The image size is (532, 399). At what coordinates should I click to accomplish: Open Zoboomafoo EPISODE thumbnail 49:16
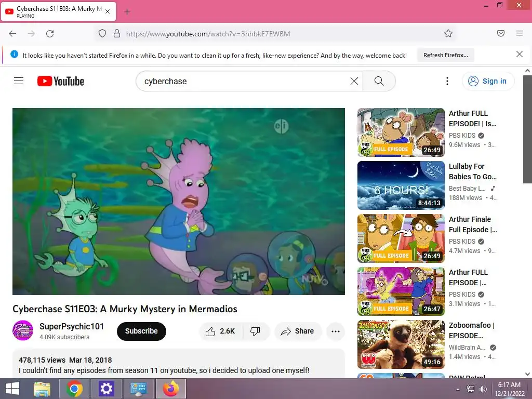click(401, 344)
